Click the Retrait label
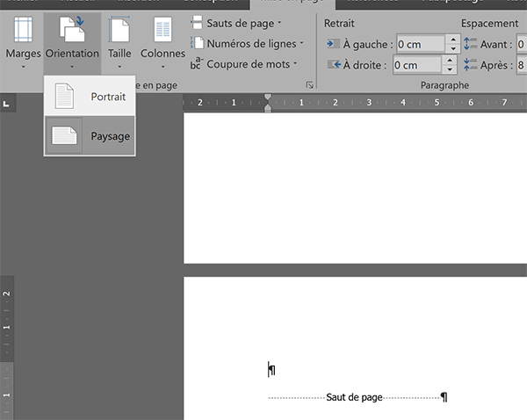This screenshot has width=527, height=420. tap(339, 23)
